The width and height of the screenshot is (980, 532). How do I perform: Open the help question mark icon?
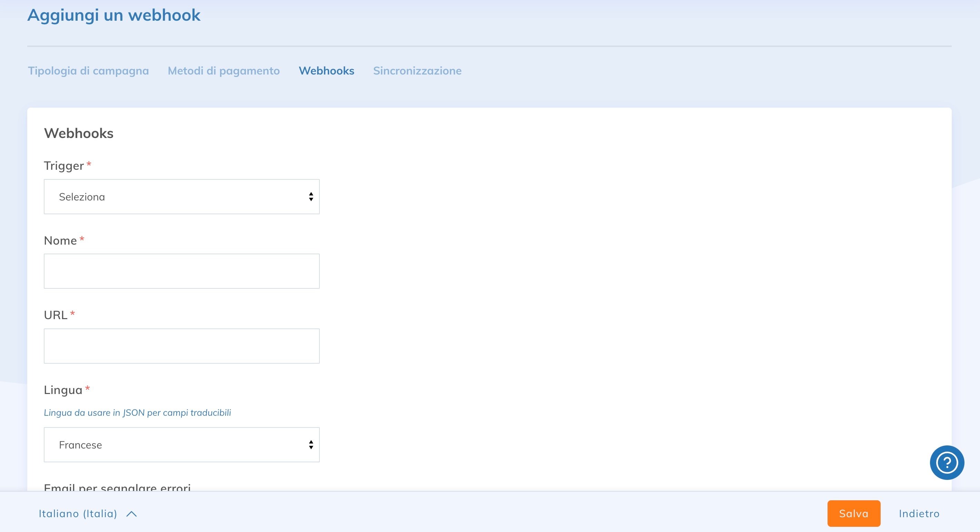[947, 462]
